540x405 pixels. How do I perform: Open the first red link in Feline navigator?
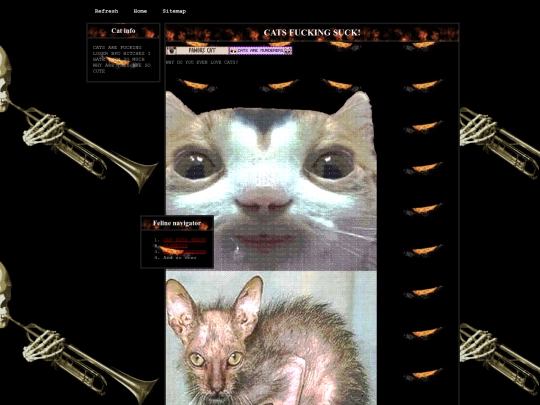(184, 240)
